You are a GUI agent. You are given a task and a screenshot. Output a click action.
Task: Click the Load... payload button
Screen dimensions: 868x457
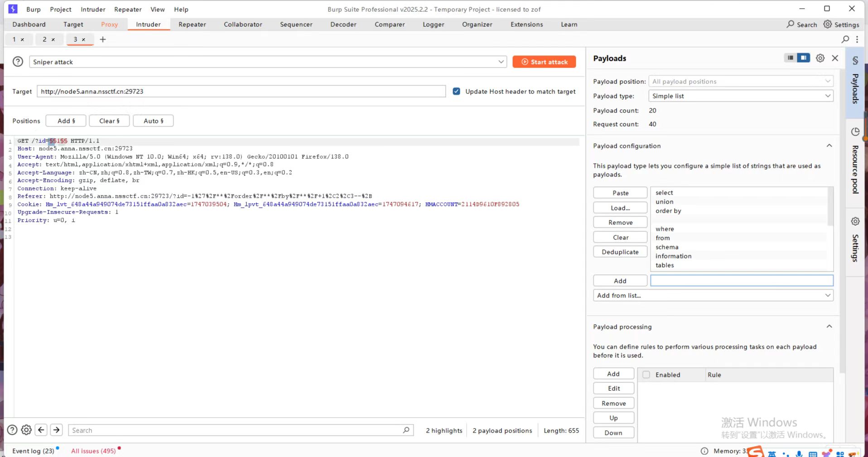pos(620,208)
